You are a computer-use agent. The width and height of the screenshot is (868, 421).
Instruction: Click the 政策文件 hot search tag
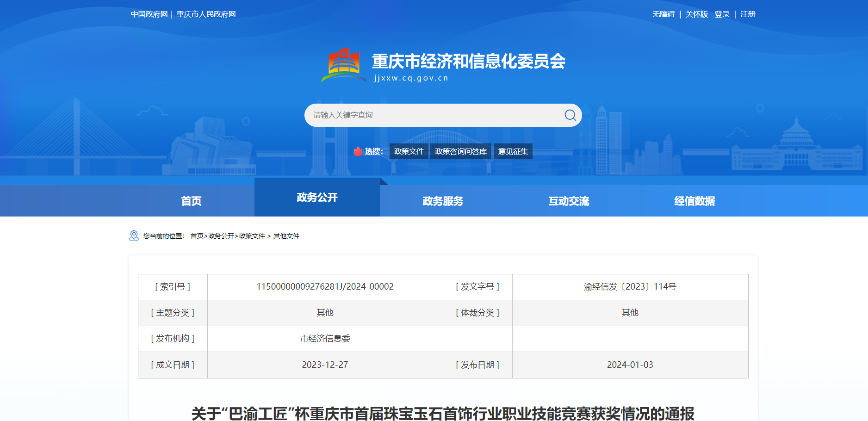(409, 151)
